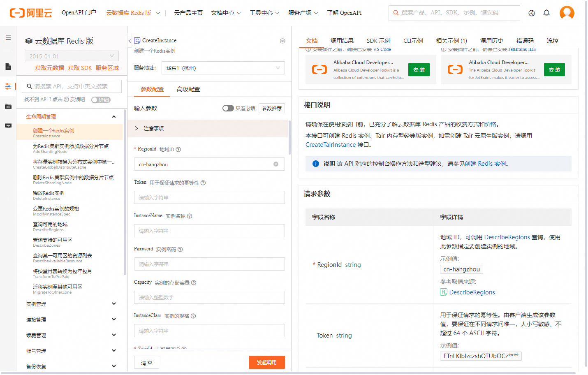Toggle the 只看必填 switch
The height and width of the screenshot is (375, 588).
tap(228, 108)
